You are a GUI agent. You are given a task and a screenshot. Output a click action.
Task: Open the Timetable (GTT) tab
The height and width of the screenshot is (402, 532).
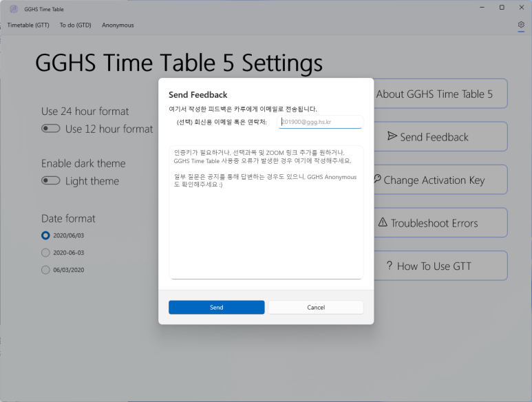[x=28, y=25]
